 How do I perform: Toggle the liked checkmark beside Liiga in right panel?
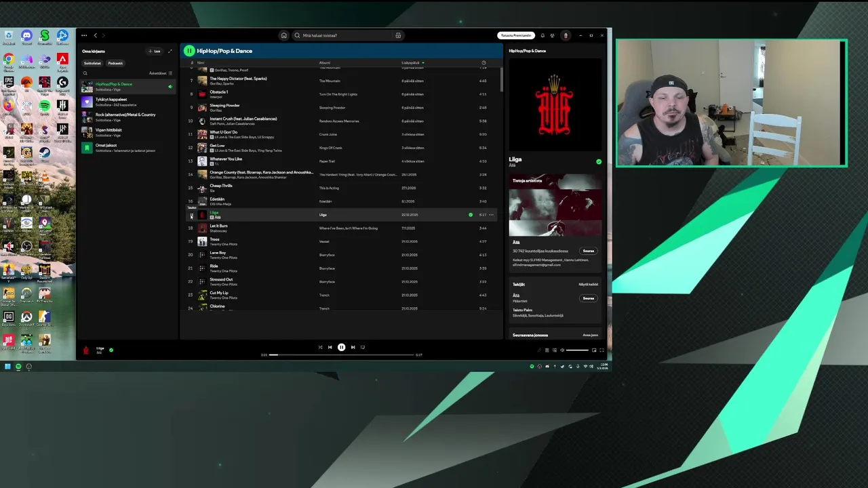click(x=599, y=162)
